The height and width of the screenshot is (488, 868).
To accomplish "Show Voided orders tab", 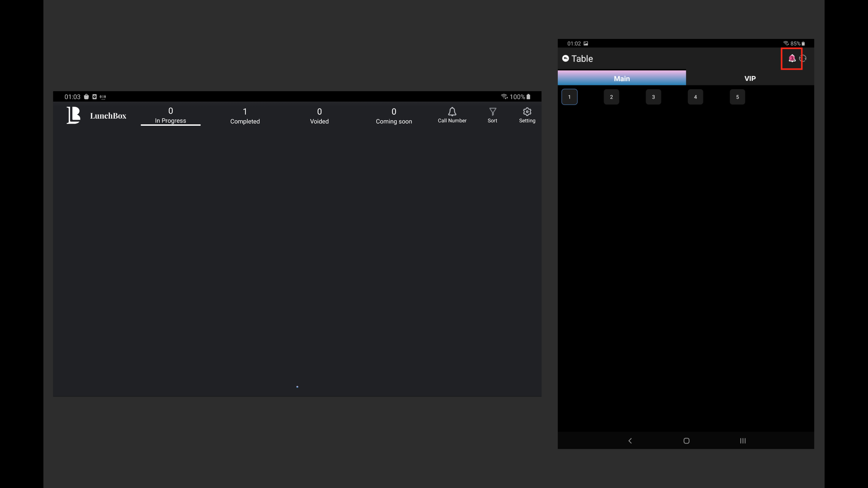I will (319, 116).
